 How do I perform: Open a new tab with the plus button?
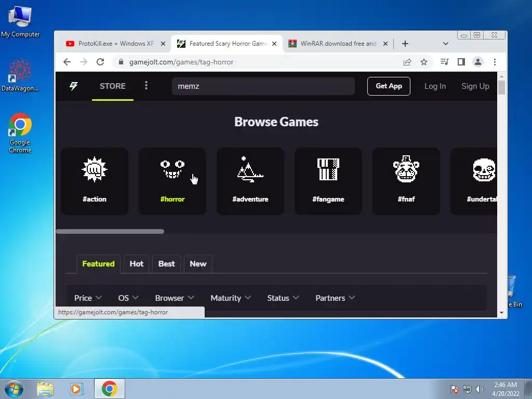click(405, 44)
